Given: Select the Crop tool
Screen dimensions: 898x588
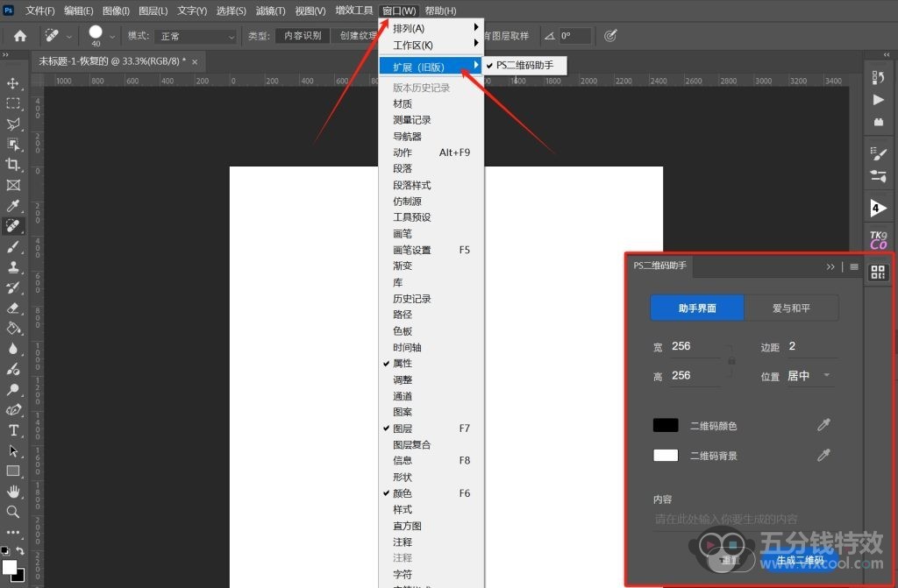Looking at the screenshot, I should click(12, 165).
